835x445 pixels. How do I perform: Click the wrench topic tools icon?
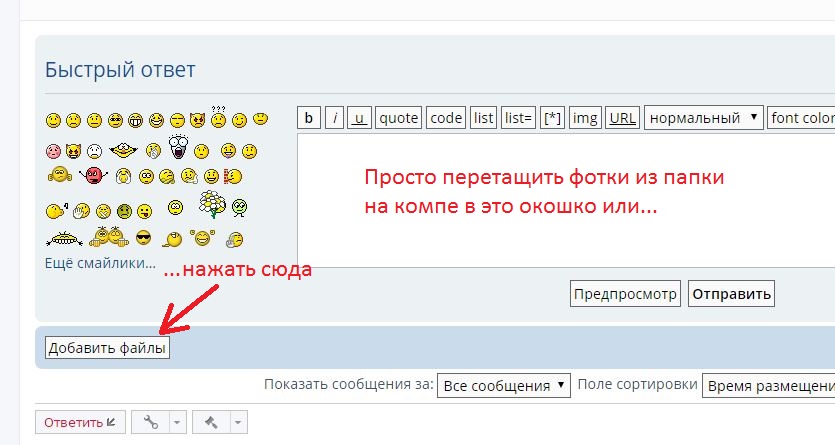pos(151,423)
